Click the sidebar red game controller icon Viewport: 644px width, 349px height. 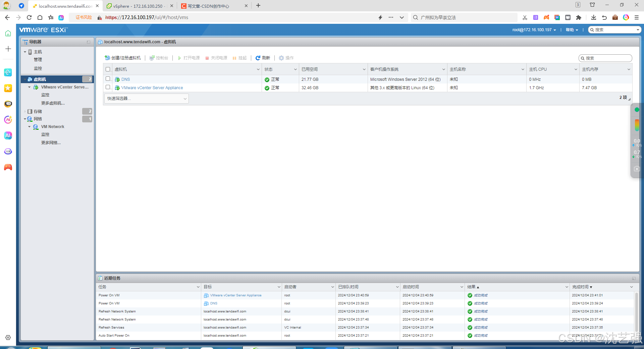click(x=8, y=167)
